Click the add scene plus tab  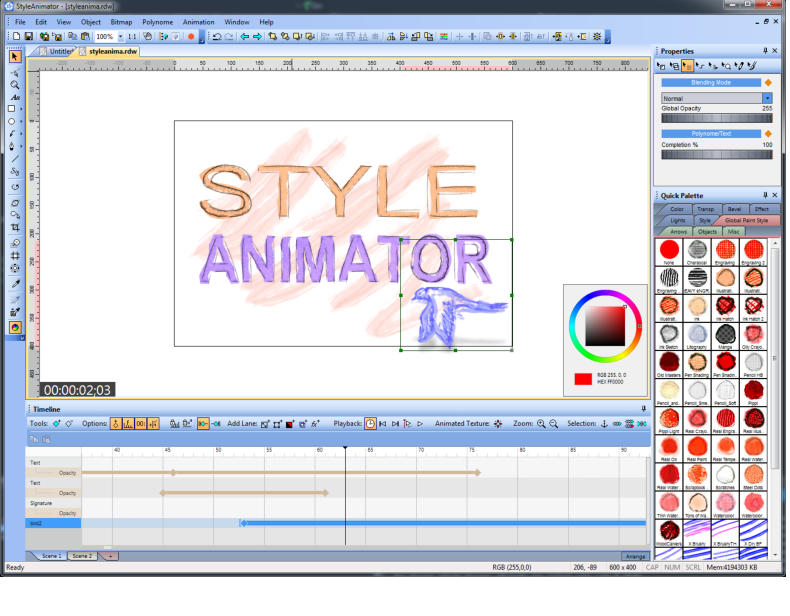110,556
